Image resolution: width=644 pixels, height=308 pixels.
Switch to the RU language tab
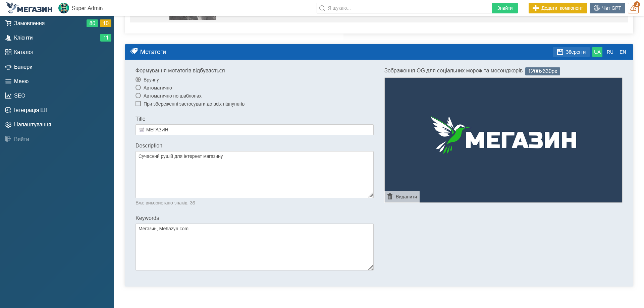(x=610, y=52)
